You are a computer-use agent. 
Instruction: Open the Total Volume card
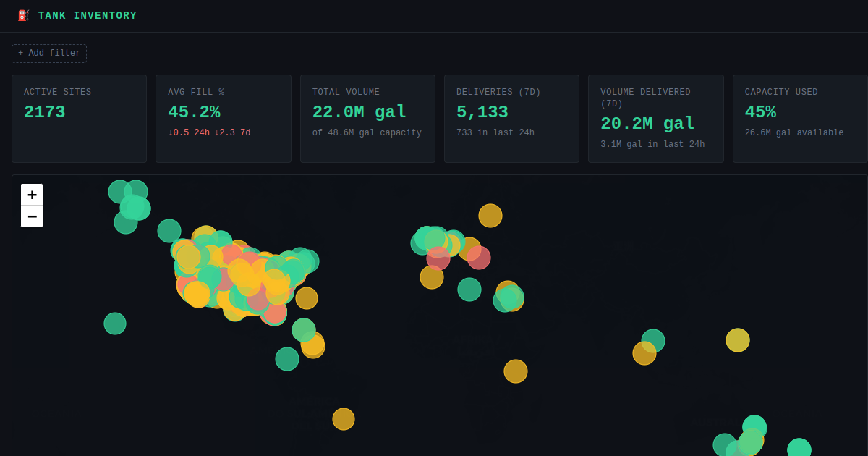pos(367,119)
